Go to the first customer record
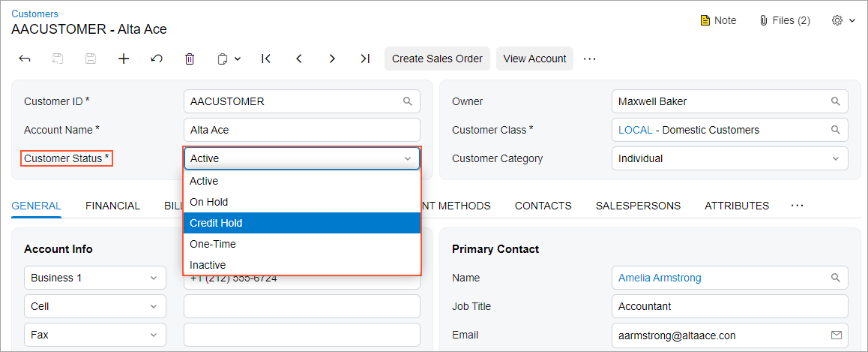This screenshot has width=868, height=352. pos(266,59)
